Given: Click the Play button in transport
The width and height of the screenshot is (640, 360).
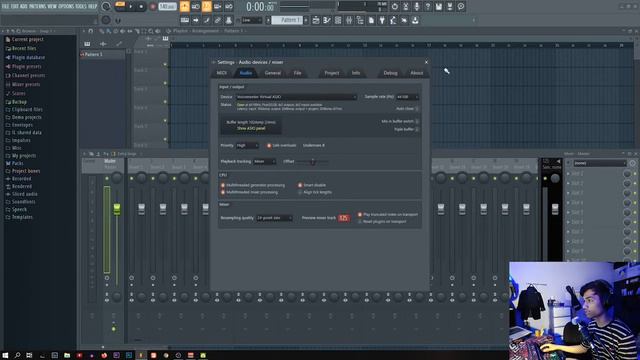Looking at the screenshot, I should 131,7.
